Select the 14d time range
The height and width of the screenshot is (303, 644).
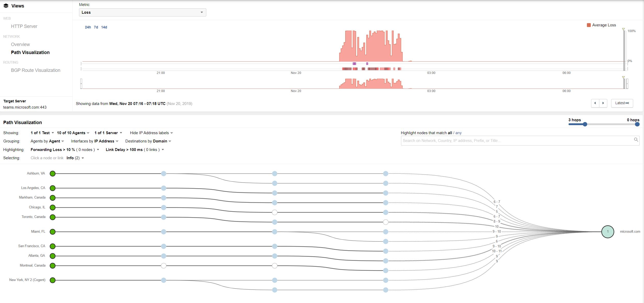[104, 27]
